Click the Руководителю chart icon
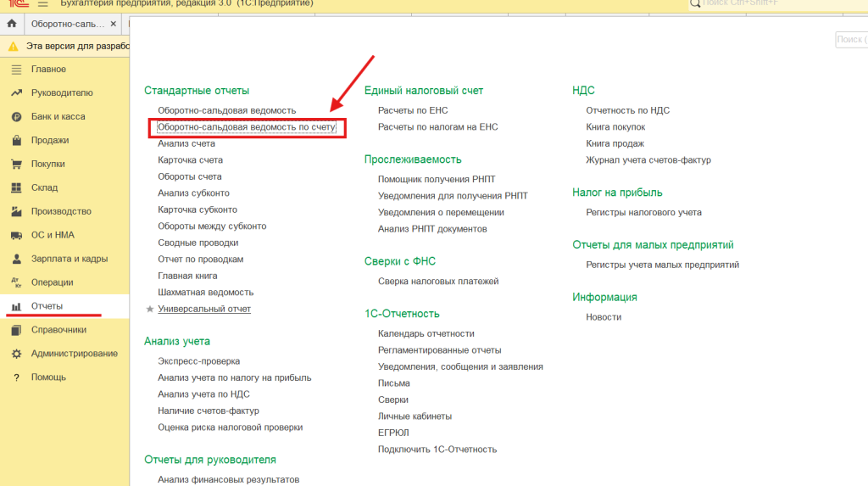868x486 pixels. coord(17,93)
